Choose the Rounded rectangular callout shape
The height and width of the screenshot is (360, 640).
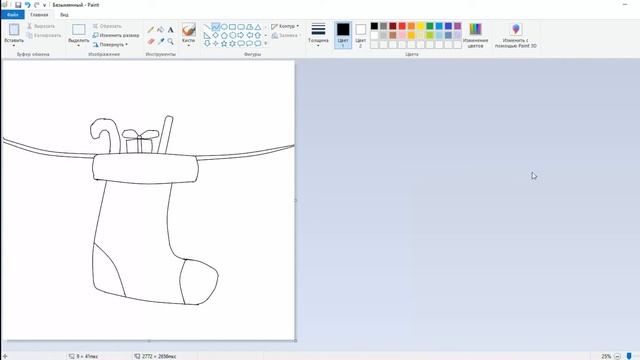241,43
